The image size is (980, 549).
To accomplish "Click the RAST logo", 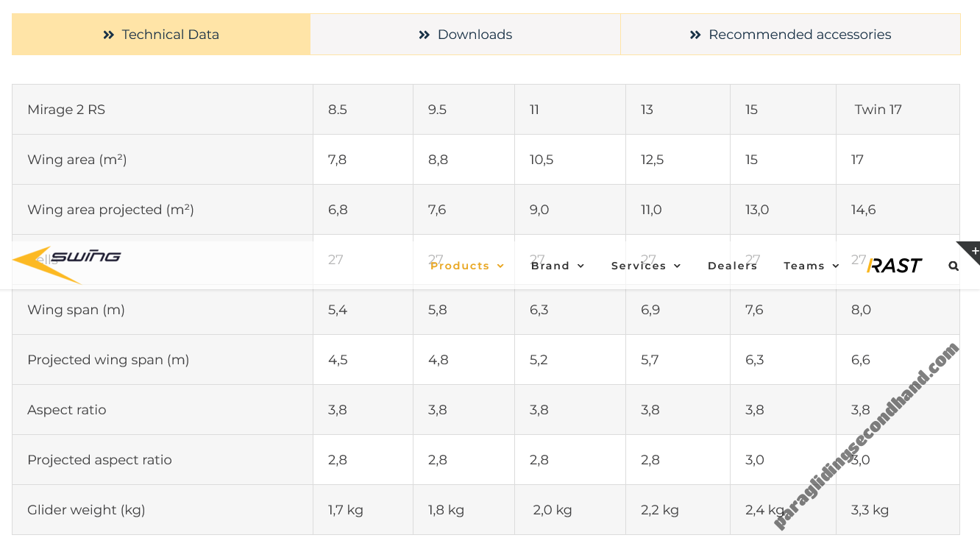I will (894, 266).
